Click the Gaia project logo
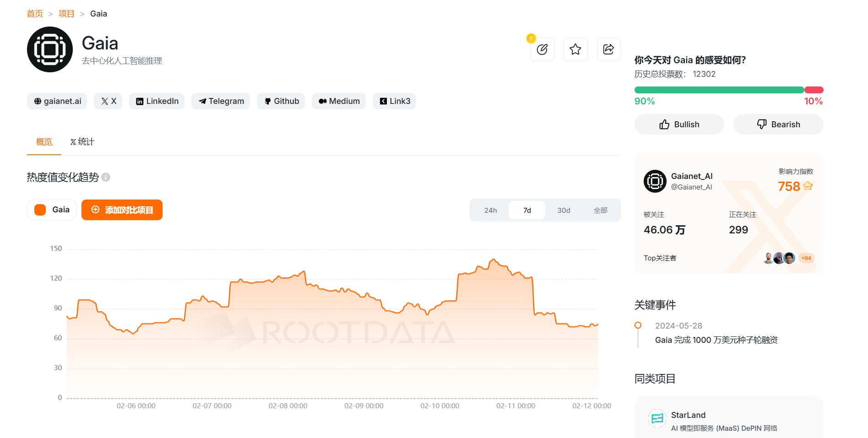Viewport: 868px width, 438px height. coord(50,49)
